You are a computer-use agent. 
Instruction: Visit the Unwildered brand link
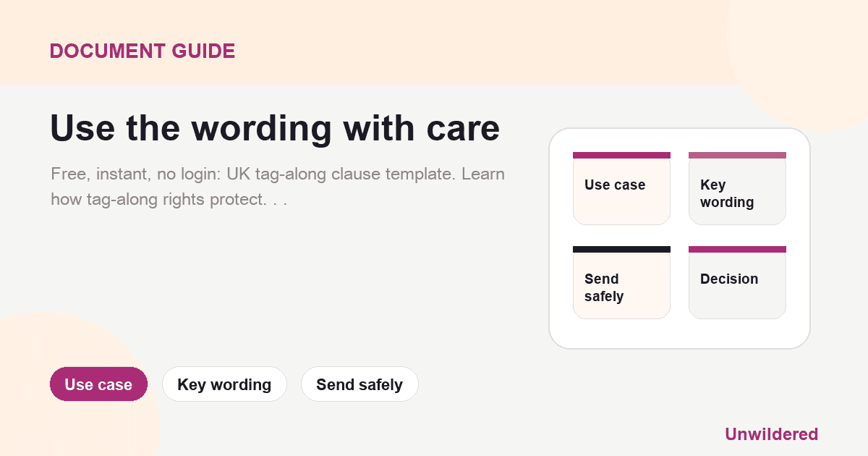tap(771, 434)
